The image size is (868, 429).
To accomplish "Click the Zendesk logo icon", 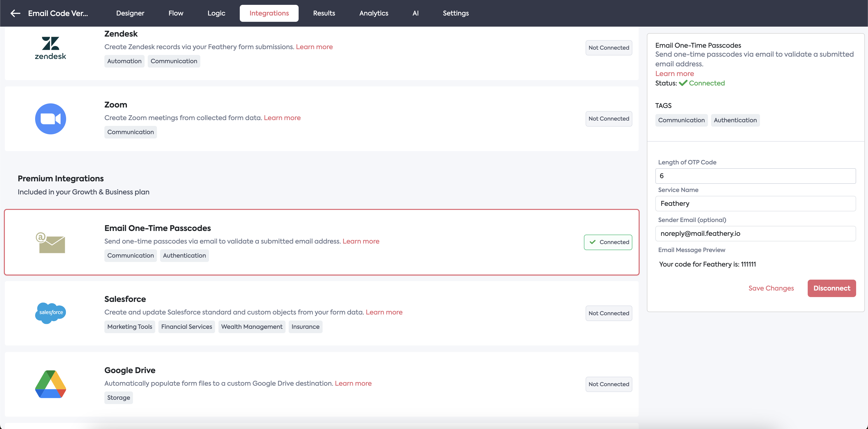I will point(51,48).
